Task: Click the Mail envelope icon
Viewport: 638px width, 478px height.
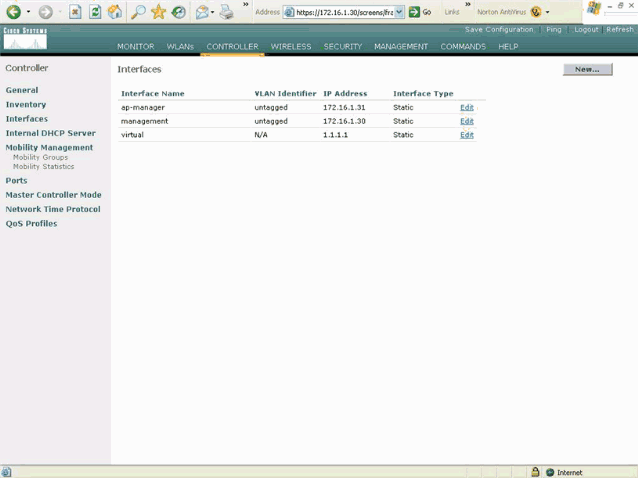Action: 202,12
